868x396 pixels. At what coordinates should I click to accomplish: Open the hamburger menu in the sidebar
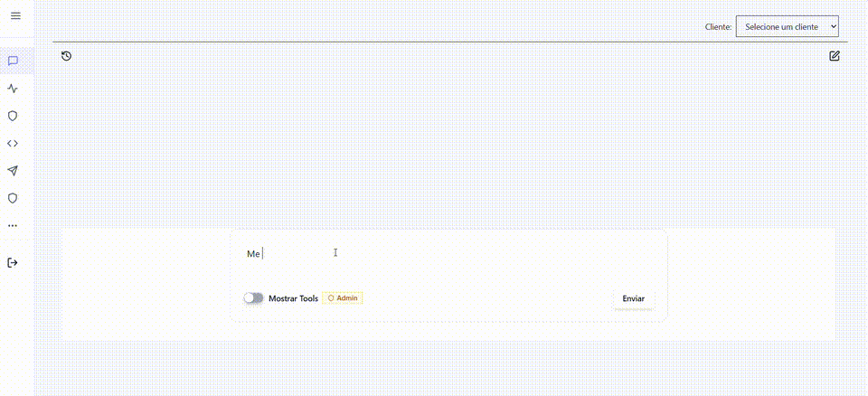(x=14, y=16)
